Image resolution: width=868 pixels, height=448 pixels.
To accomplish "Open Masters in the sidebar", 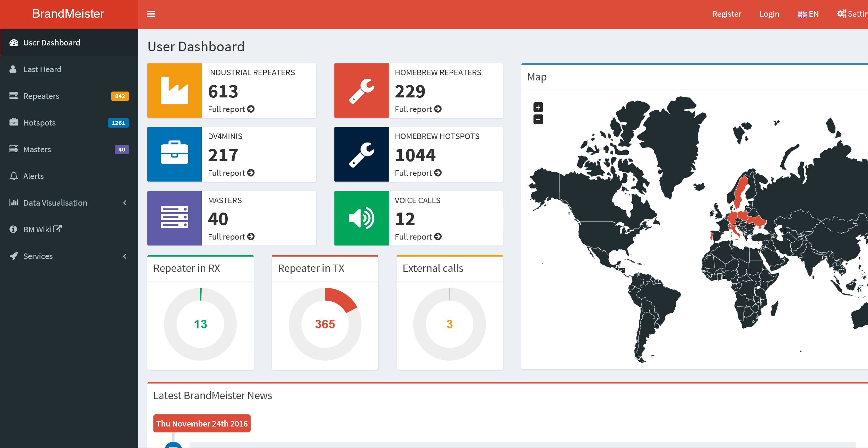I will click(69, 149).
